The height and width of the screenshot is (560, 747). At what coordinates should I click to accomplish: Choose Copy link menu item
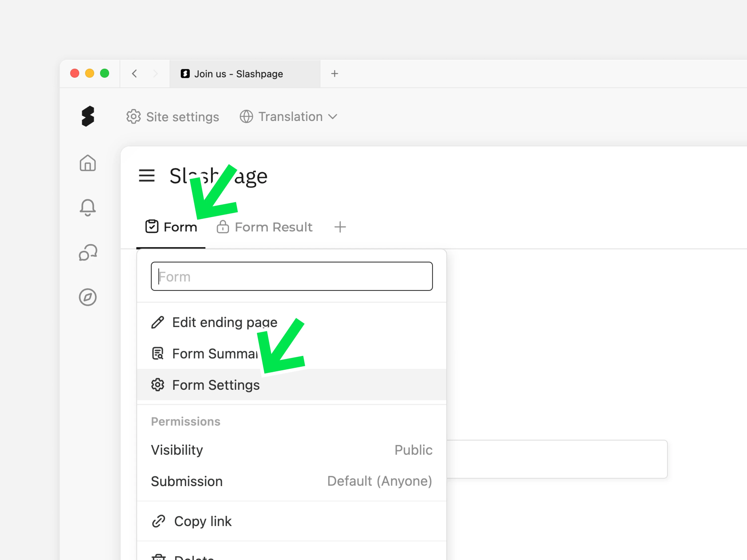click(x=292, y=521)
